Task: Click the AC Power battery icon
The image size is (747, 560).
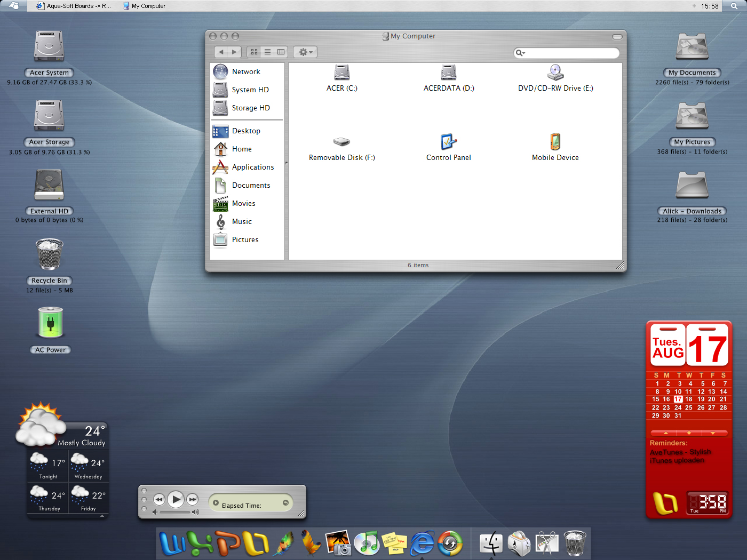Action: coord(51,323)
